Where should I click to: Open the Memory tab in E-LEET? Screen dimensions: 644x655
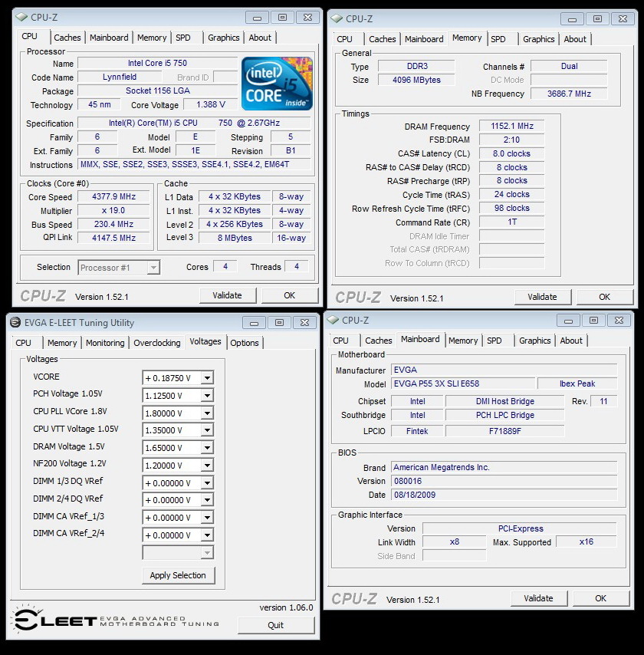pyautogui.click(x=62, y=343)
